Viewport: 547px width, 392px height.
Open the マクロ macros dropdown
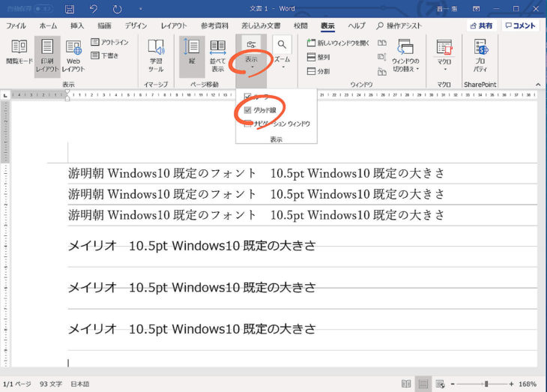[444, 55]
